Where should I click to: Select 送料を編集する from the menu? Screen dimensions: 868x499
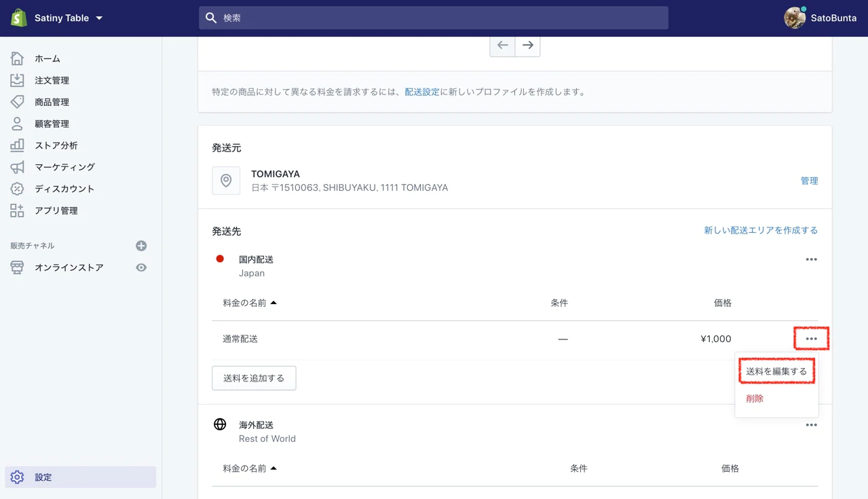776,371
